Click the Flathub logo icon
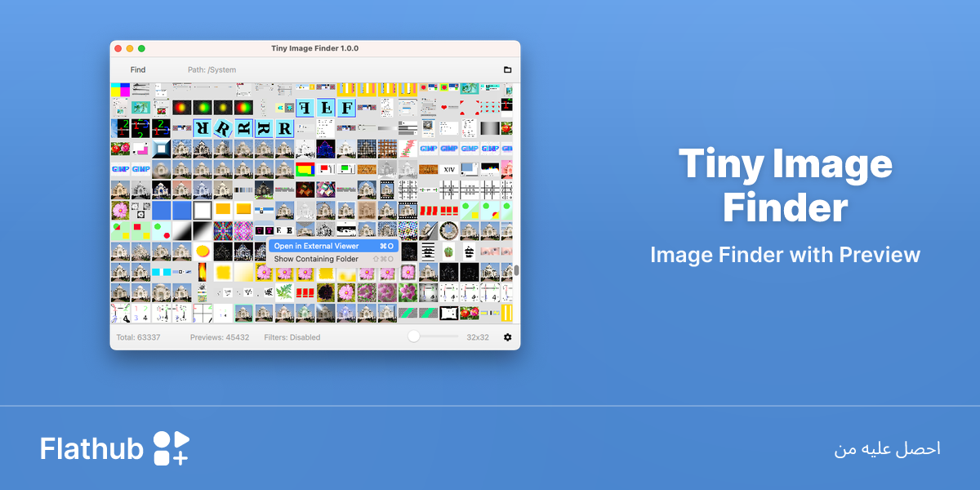 [171, 448]
